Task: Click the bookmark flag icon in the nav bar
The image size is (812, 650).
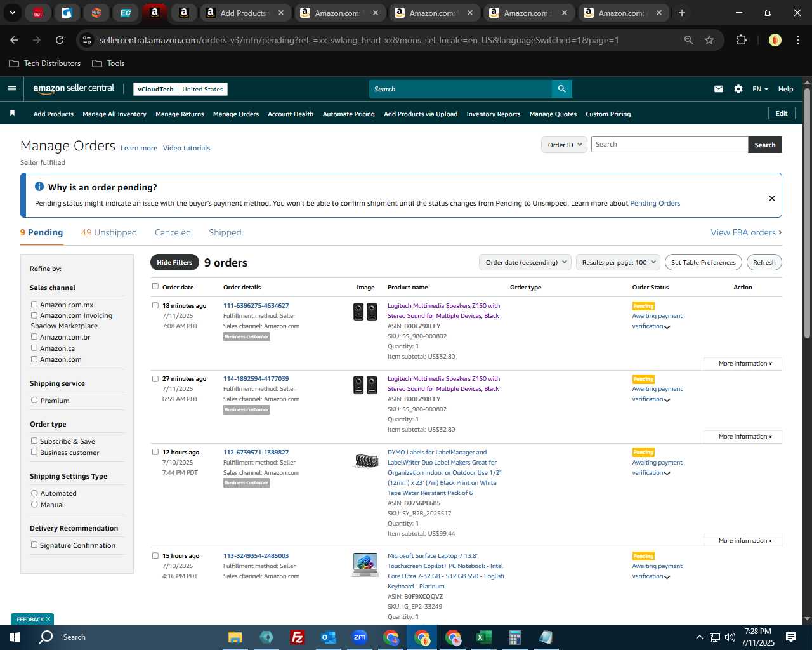Action: [x=12, y=113]
